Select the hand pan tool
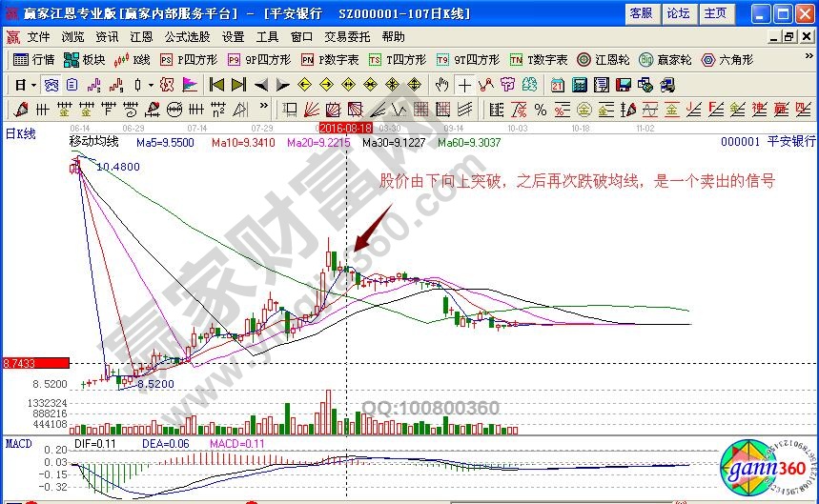 442,84
